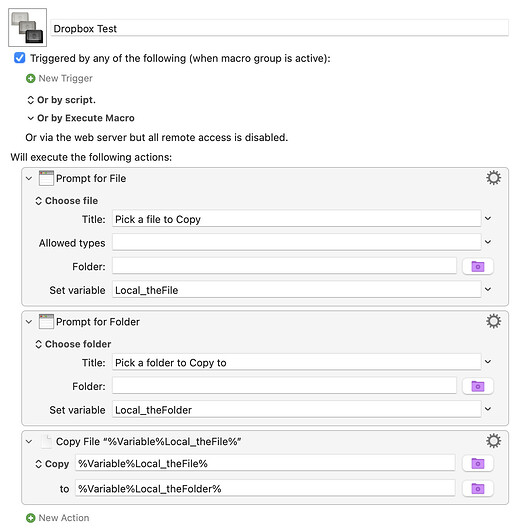Choose folder button in Prompt for File
This screenshot has height=531, width=517.
(478, 267)
